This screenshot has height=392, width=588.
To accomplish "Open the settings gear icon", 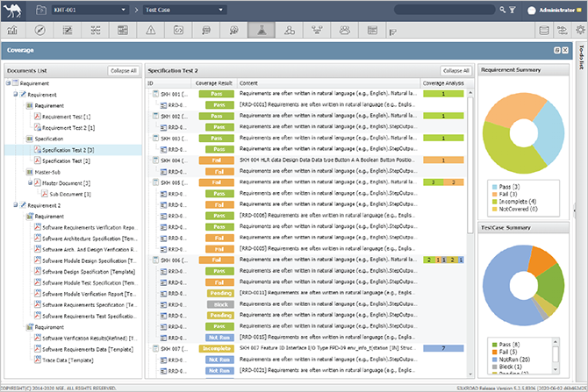I will pyautogui.click(x=580, y=30).
